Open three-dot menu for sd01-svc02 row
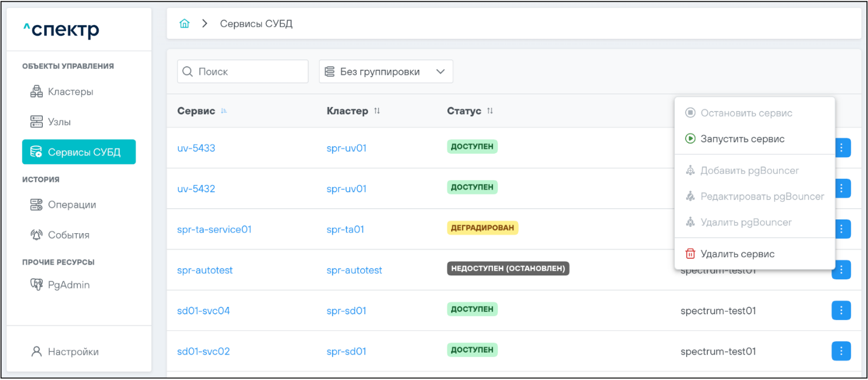The height and width of the screenshot is (380, 868). pos(841,351)
